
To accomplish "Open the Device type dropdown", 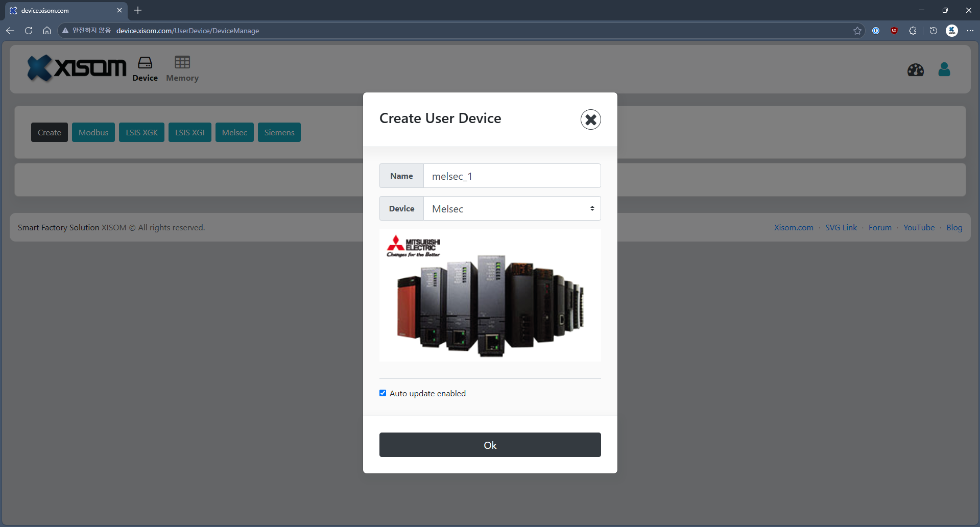I will [512, 208].
